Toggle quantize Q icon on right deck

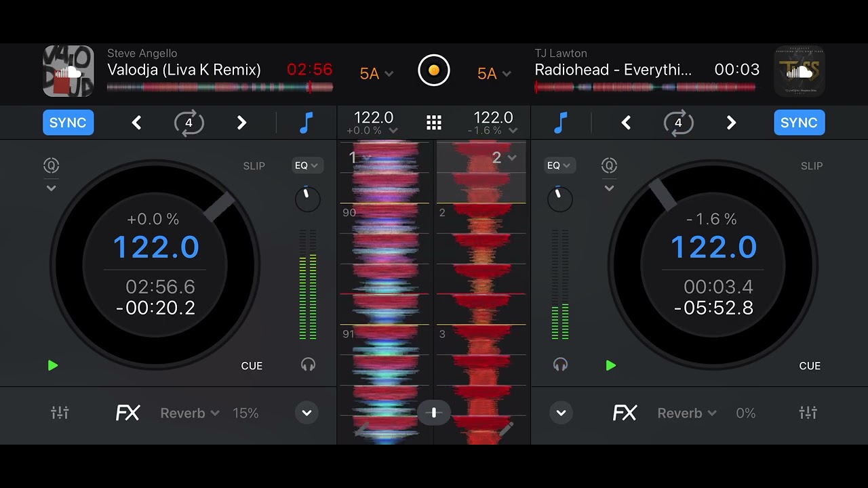pos(609,165)
